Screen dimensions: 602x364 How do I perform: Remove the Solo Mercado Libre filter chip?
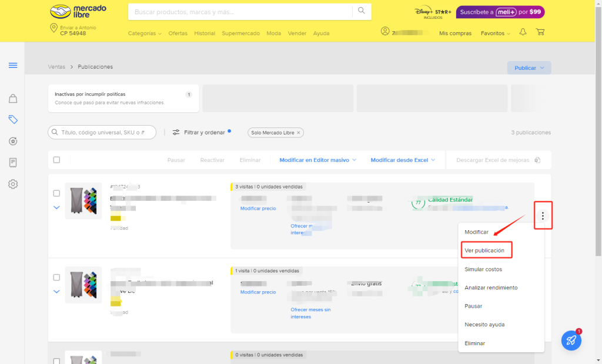(x=298, y=133)
